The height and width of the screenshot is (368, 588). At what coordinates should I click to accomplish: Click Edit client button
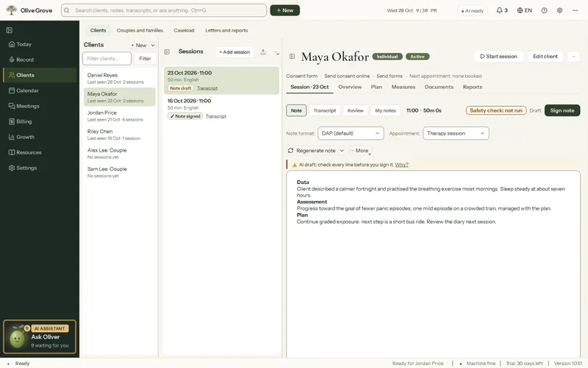click(545, 57)
